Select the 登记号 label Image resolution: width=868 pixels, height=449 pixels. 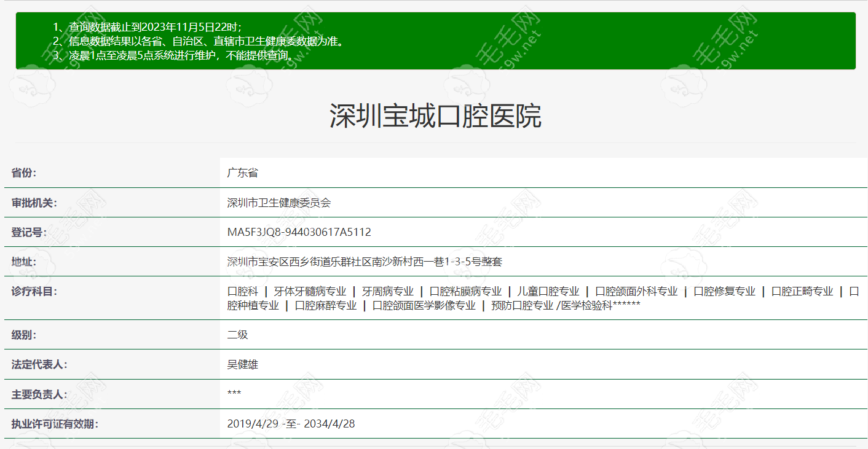29,232
